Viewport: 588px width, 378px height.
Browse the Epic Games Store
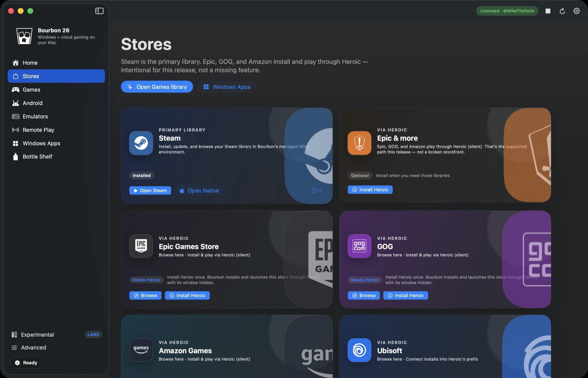coord(145,295)
